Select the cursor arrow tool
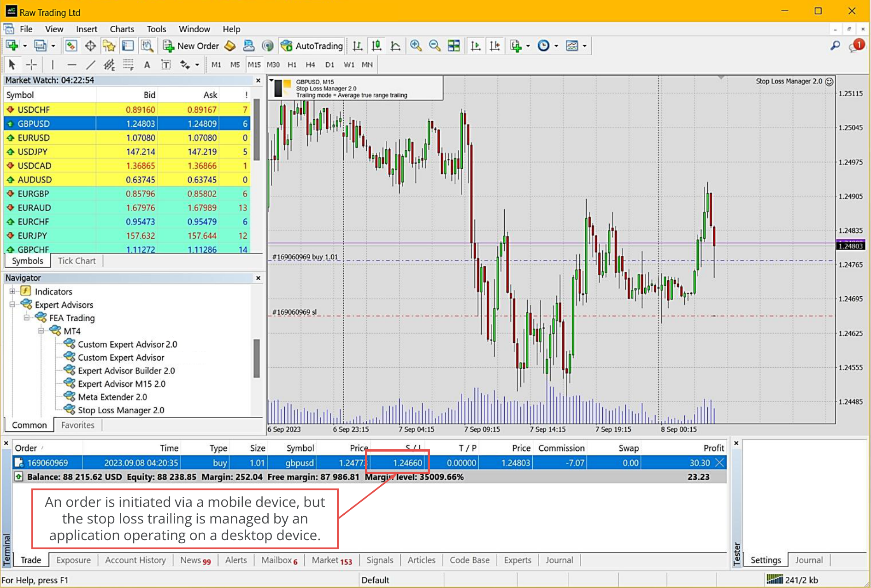 (12, 65)
